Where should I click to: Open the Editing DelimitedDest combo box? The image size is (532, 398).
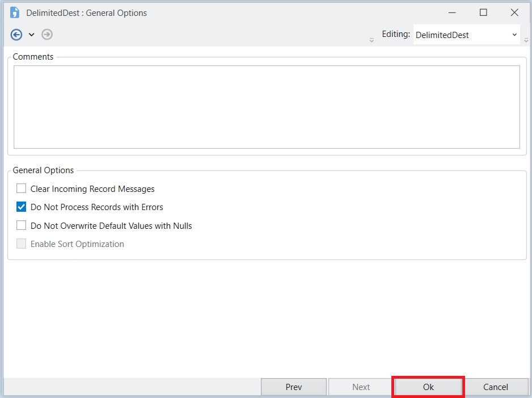tap(466, 35)
